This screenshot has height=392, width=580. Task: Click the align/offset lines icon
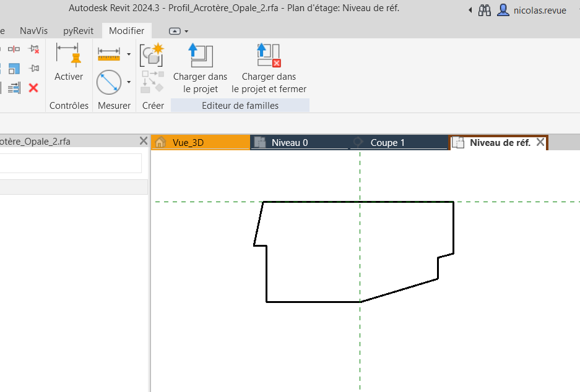[14, 88]
